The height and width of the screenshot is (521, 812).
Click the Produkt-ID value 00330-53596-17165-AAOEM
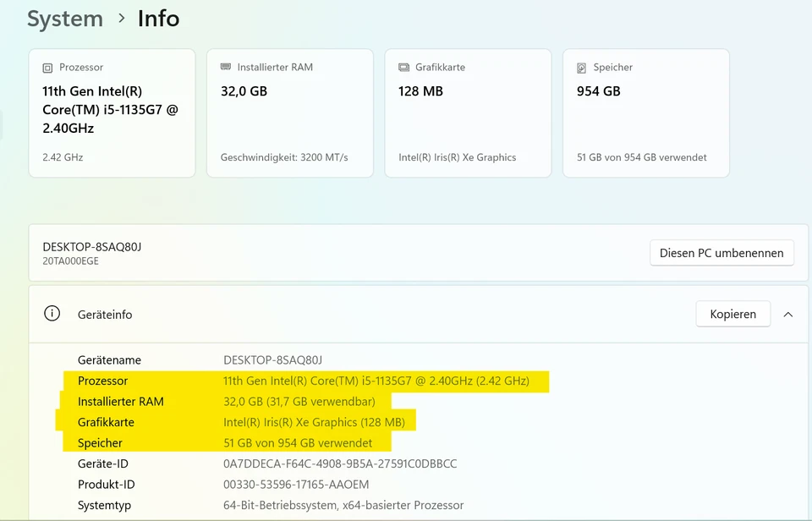tap(296, 485)
